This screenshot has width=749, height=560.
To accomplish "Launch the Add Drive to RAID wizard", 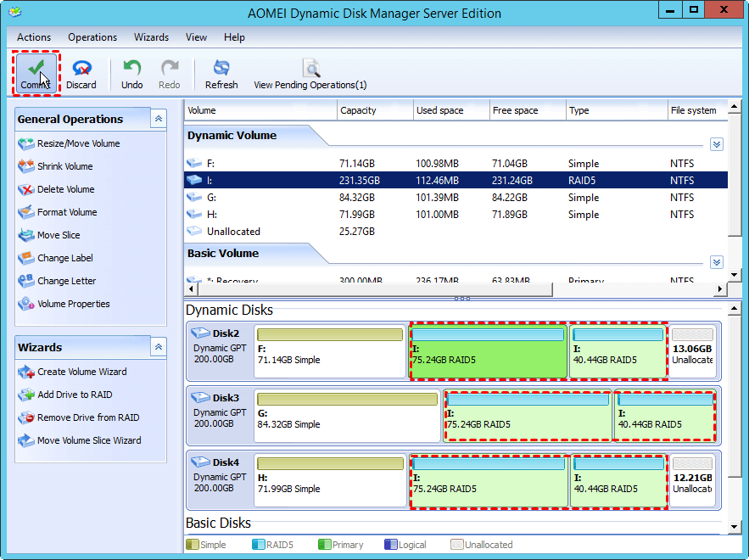I will 75,395.
